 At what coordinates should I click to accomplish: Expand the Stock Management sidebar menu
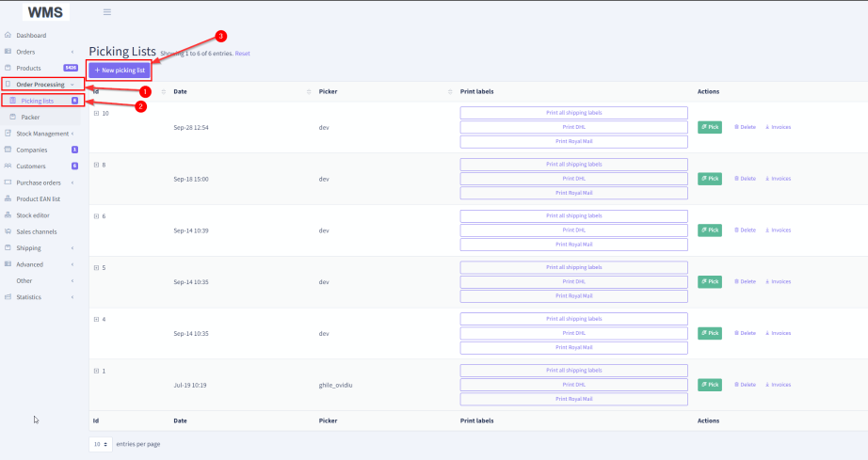click(x=42, y=134)
